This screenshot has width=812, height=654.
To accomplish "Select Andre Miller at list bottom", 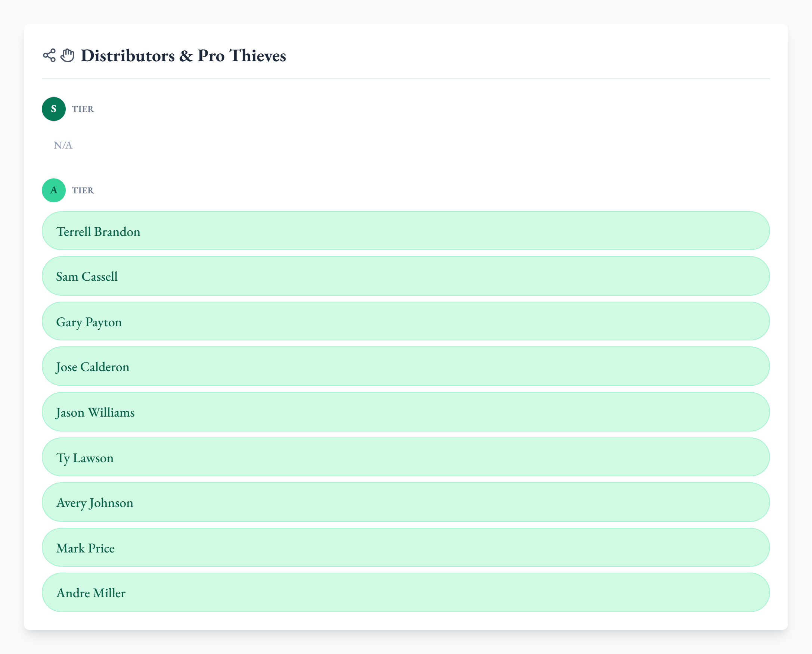I will tap(406, 592).
